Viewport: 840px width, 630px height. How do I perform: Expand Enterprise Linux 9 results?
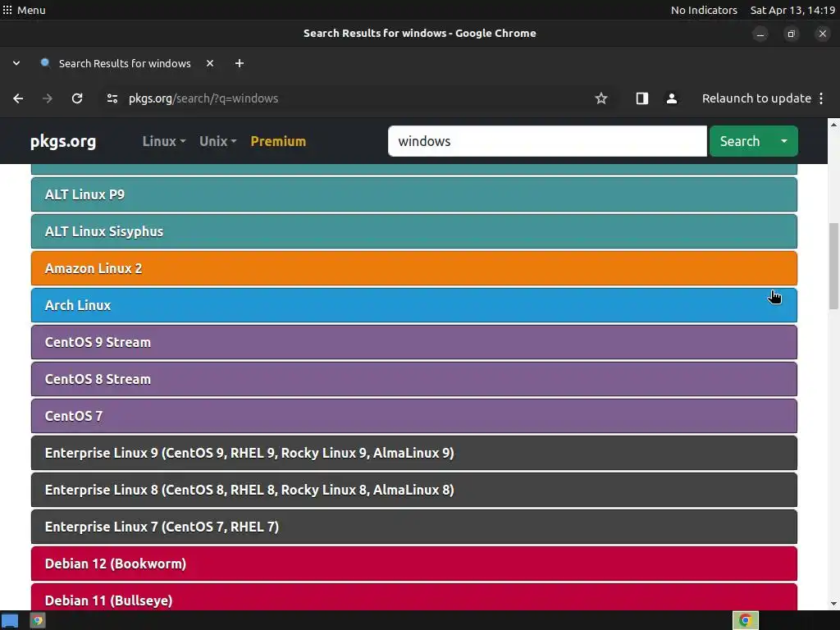tap(414, 453)
